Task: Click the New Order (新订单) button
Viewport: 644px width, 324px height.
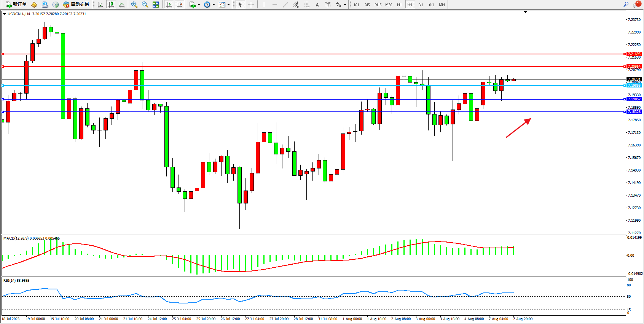Action: click(16, 5)
